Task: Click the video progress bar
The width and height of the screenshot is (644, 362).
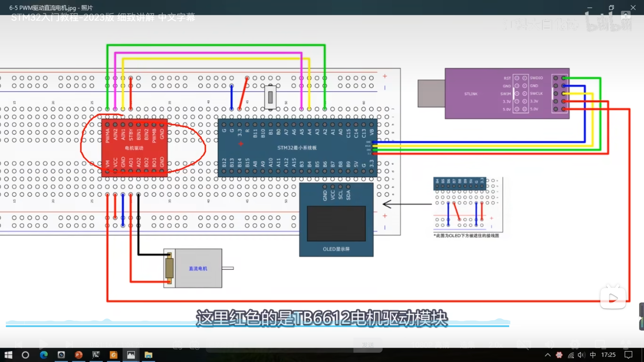Action: [257, 326]
